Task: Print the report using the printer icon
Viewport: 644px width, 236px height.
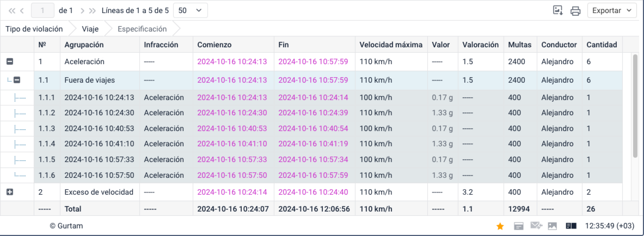Action: pyautogui.click(x=575, y=10)
